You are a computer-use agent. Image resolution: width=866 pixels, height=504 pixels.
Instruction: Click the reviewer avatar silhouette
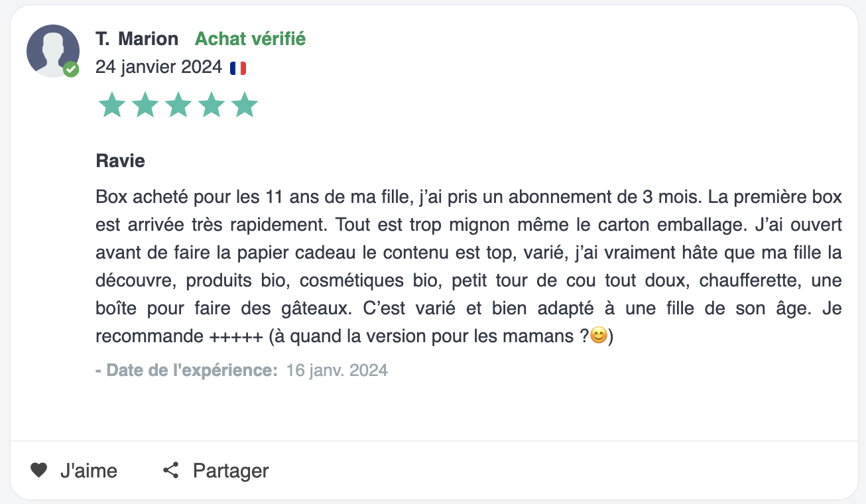[53, 51]
